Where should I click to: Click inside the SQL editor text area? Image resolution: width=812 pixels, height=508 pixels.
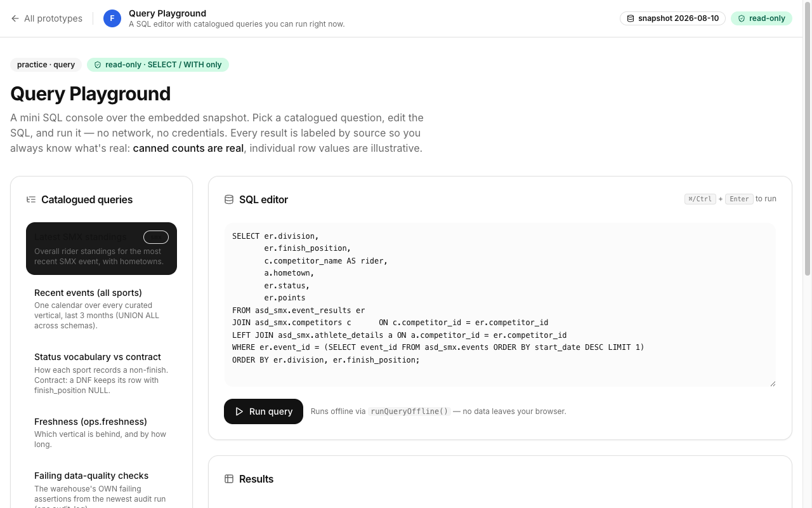click(500, 304)
